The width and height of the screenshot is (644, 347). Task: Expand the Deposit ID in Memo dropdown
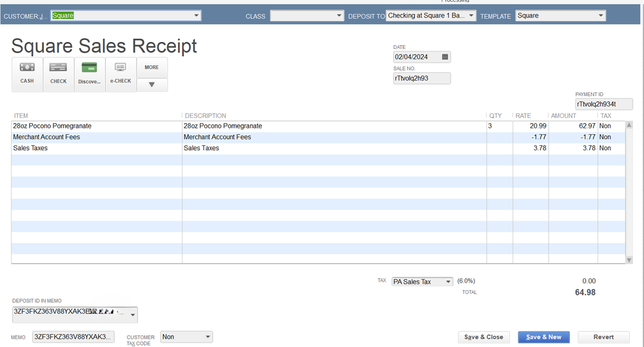pyautogui.click(x=133, y=315)
